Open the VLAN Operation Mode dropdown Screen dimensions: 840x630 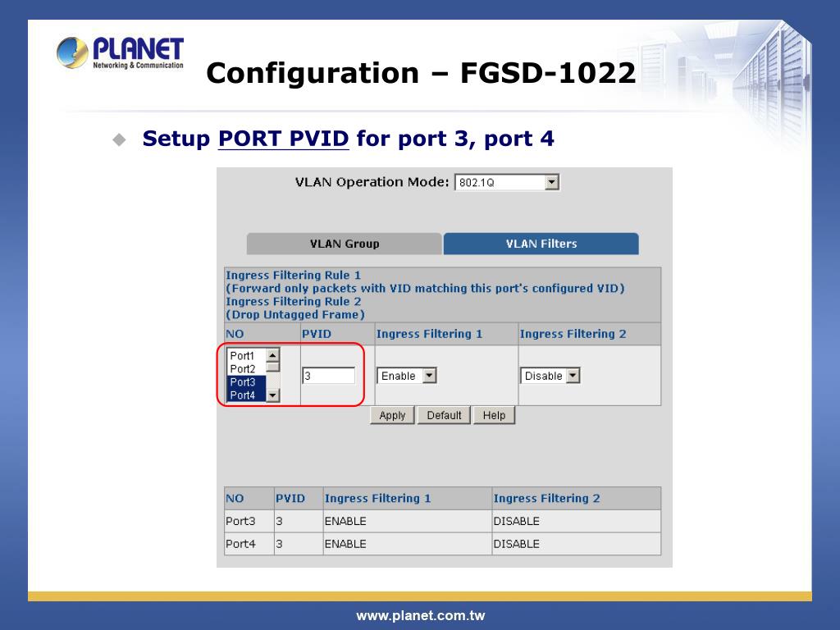click(x=507, y=182)
